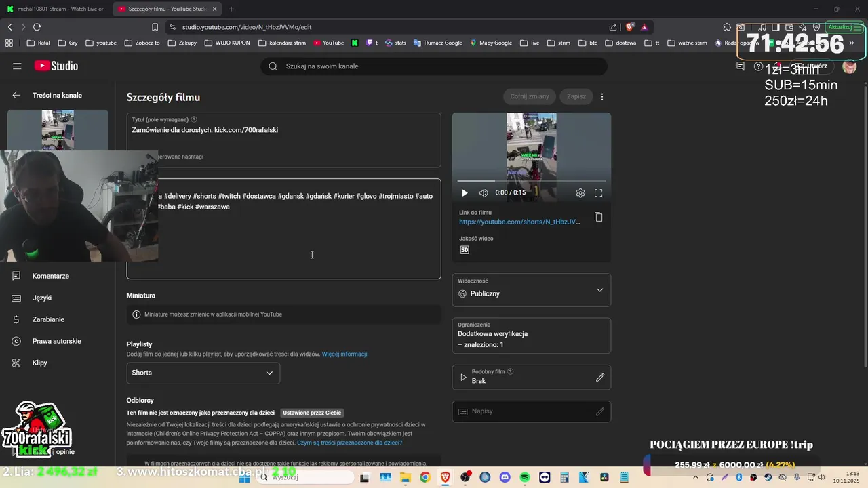Click the Podobny film help icon
Image resolution: width=868 pixels, height=488 pixels.
click(x=511, y=371)
